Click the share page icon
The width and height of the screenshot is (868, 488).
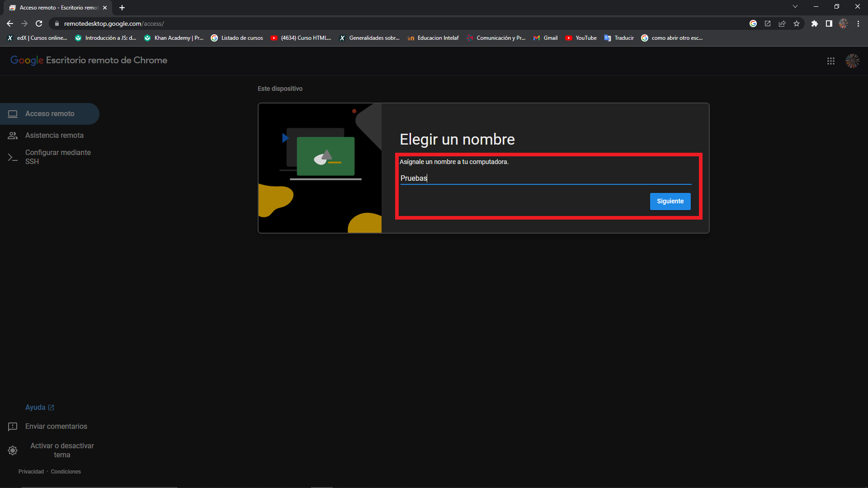782,23
